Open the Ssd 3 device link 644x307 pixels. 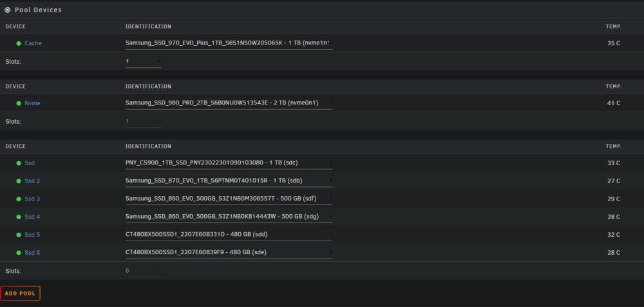(32, 199)
